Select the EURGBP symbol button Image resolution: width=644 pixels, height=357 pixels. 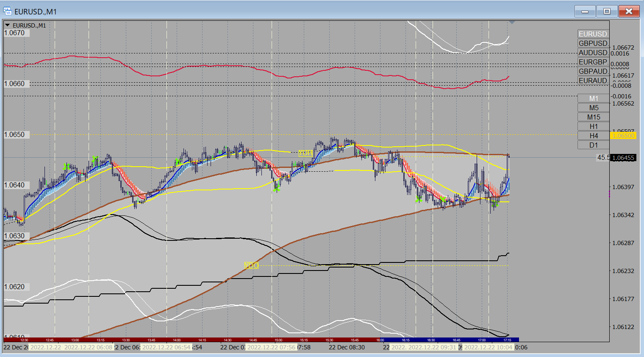[593, 62]
